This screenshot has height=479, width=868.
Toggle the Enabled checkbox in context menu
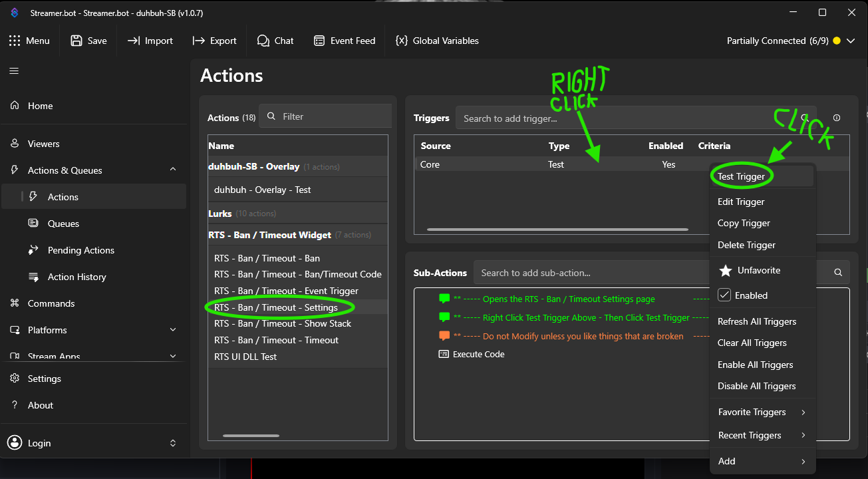[x=724, y=295]
